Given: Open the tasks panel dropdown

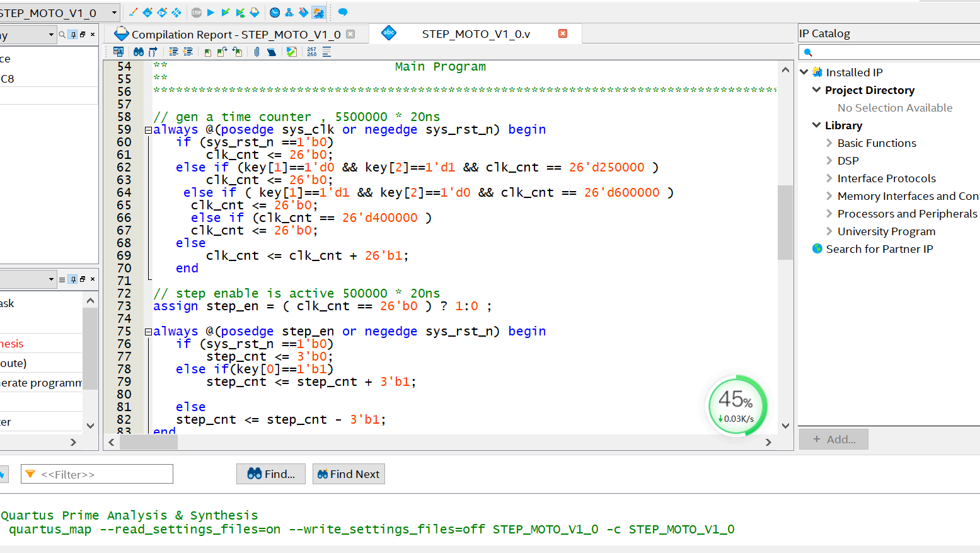Looking at the screenshot, I should pos(52,279).
